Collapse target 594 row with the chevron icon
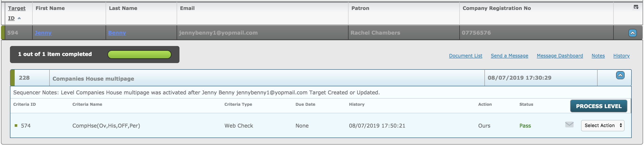 (x=632, y=33)
